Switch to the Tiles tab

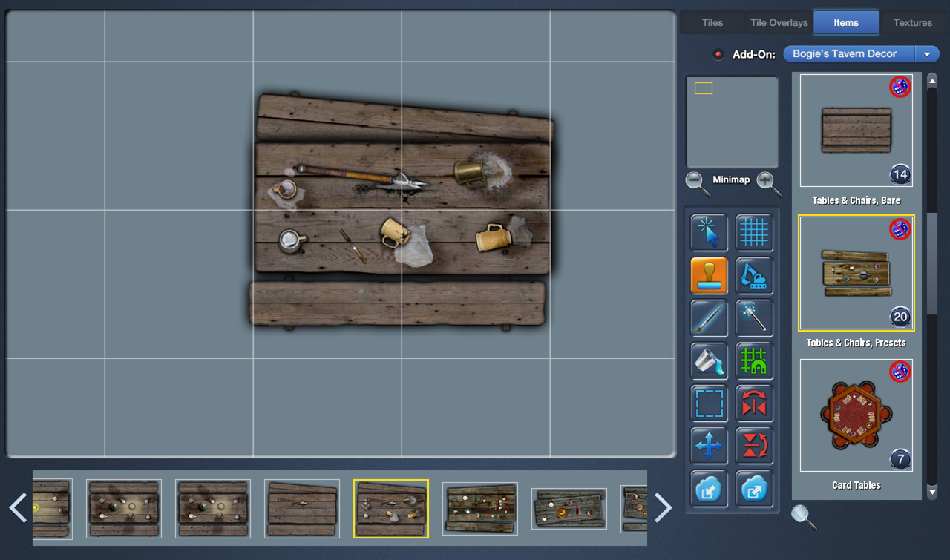click(x=712, y=22)
